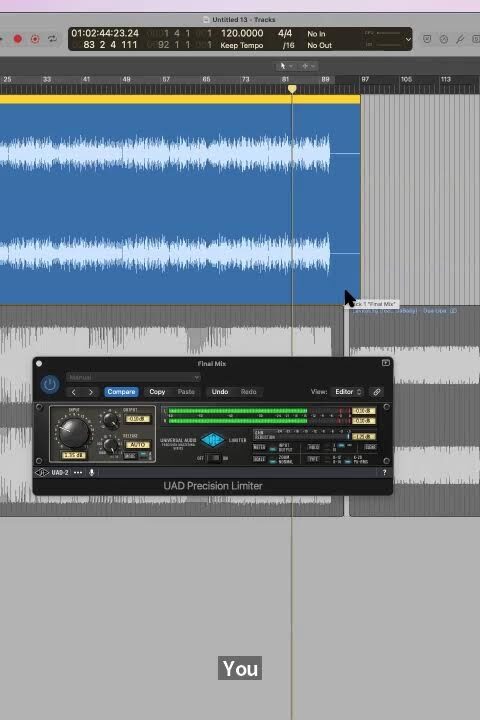
Task: Open the secondary tool menu
Action: (x=308, y=66)
